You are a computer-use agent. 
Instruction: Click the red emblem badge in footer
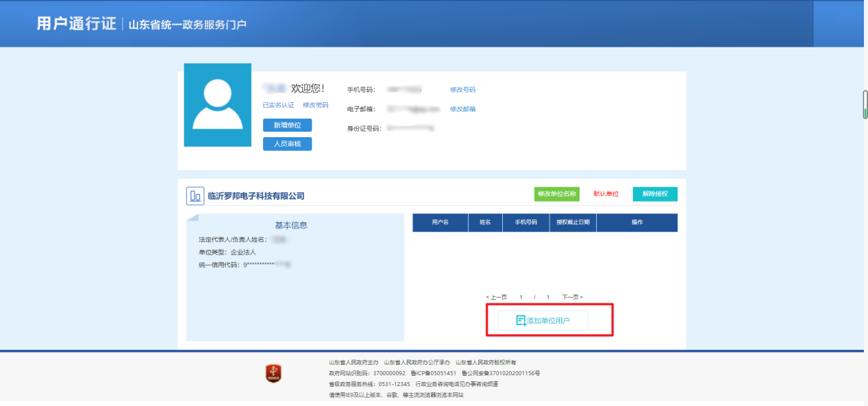[x=273, y=374]
